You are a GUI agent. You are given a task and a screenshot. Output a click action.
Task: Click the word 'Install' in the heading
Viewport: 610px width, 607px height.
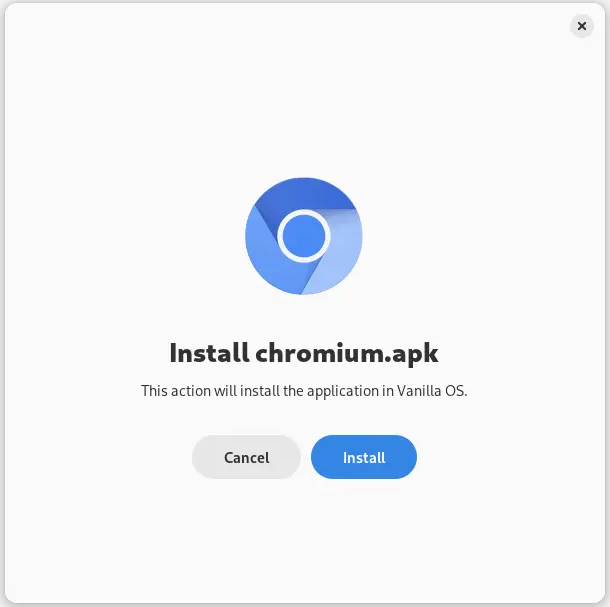[x=209, y=353]
